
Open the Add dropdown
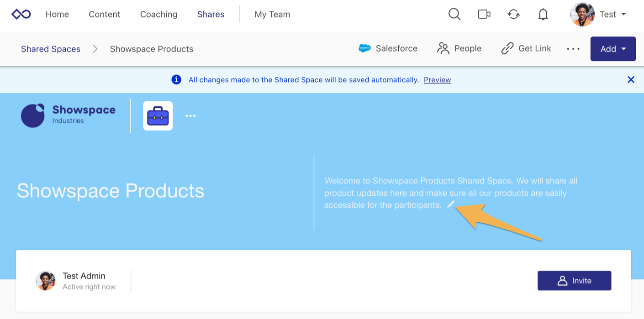[x=613, y=48]
